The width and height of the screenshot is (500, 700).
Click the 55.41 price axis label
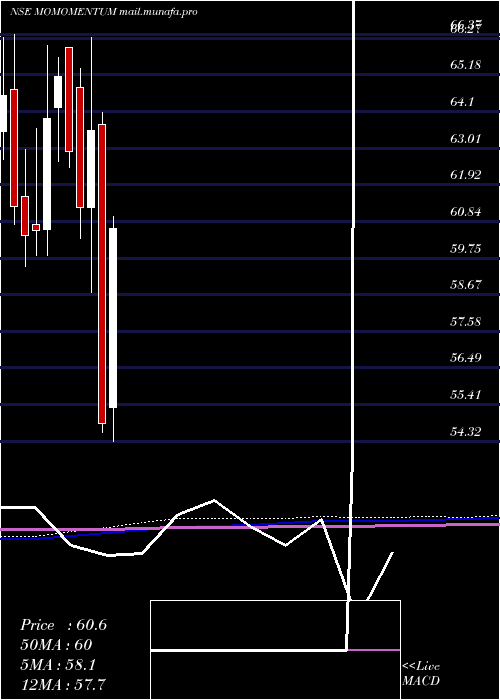click(466, 395)
